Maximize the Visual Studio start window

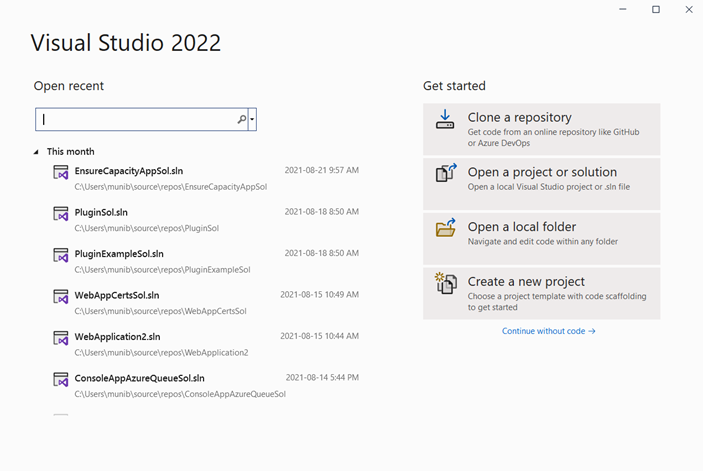(x=655, y=9)
